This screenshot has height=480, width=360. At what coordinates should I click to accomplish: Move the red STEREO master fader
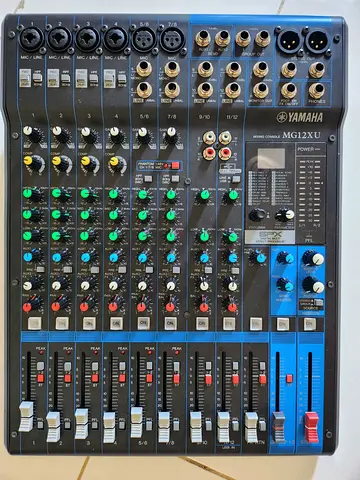[311, 427]
